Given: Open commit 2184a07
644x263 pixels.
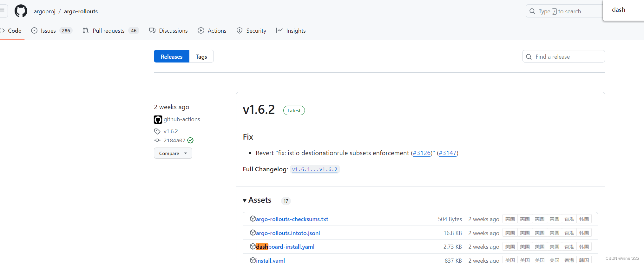Looking at the screenshot, I should point(174,140).
